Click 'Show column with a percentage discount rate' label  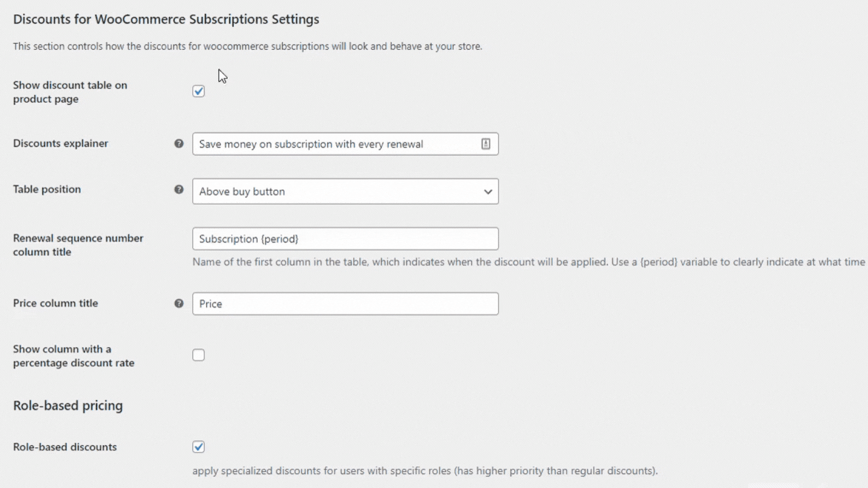tap(74, 355)
